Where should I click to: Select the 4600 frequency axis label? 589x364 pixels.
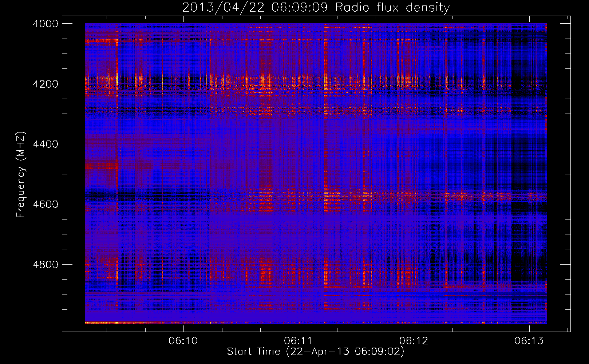tap(46, 204)
